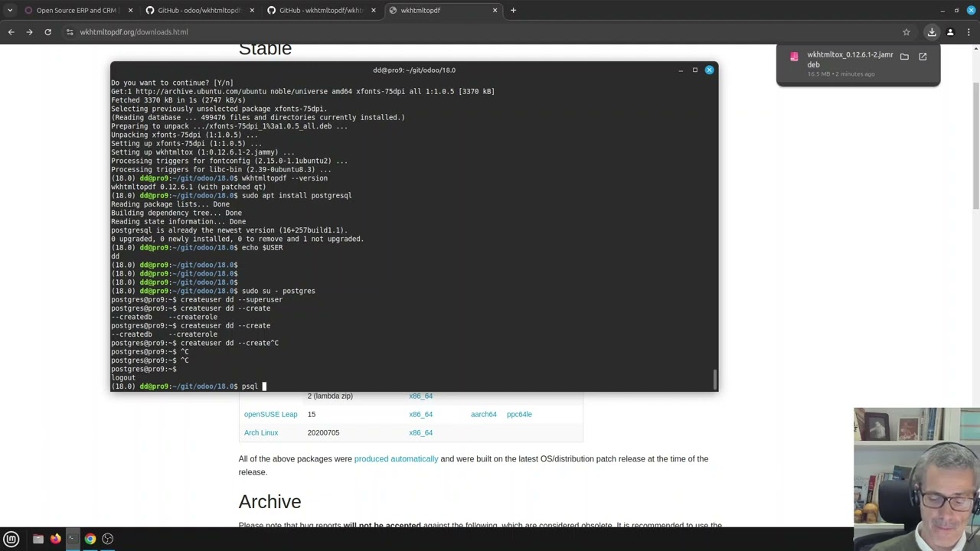Open the Arch Linux link
The image size is (980, 551).
click(x=261, y=432)
